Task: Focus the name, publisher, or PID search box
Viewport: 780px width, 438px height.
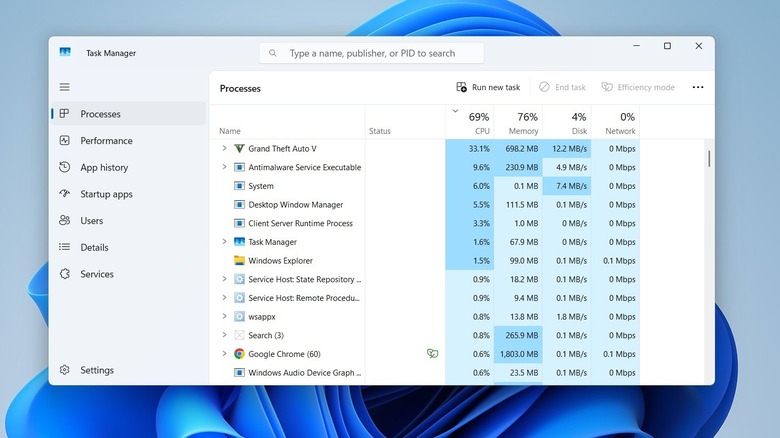Action: (371, 53)
